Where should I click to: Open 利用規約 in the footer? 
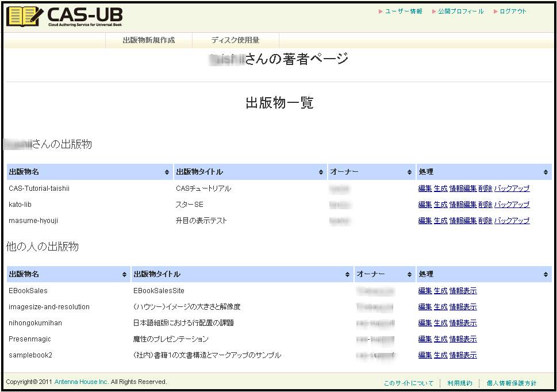(460, 382)
